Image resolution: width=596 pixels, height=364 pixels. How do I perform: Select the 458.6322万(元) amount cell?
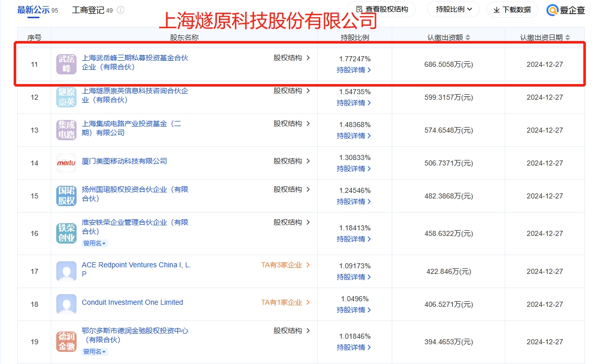[x=449, y=234]
